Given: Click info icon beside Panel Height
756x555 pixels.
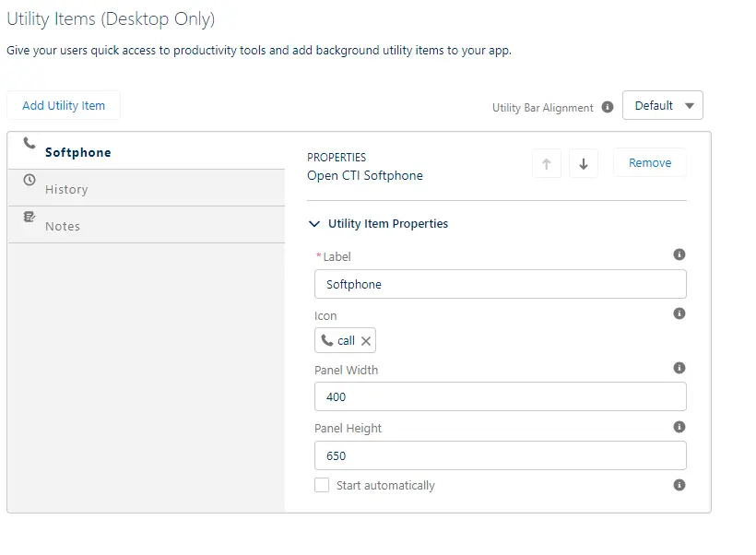Looking at the screenshot, I should pyautogui.click(x=679, y=427).
